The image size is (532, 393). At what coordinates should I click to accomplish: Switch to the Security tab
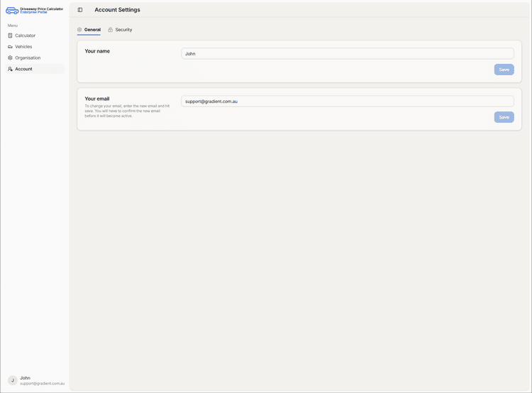pyautogui.click(x=120, y=30)
